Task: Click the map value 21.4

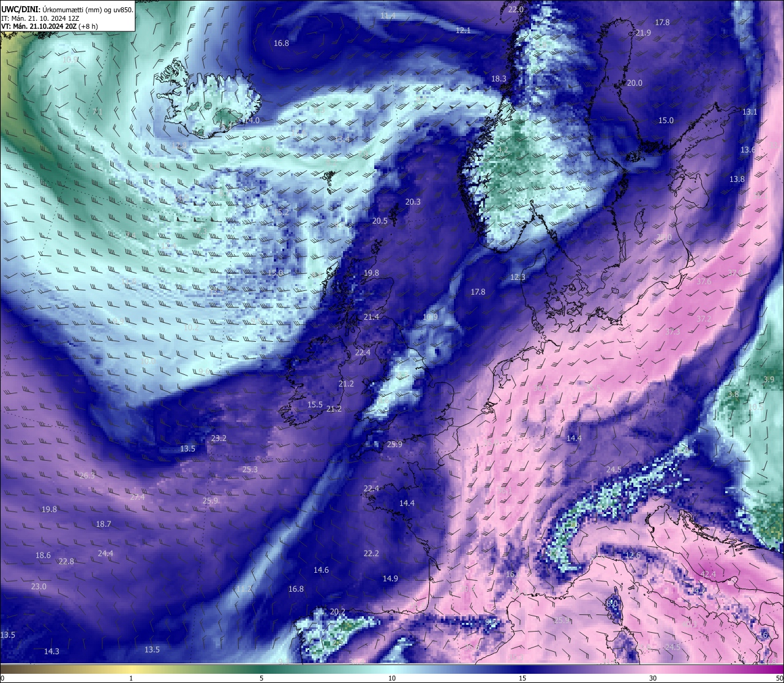Action: tap(371, 317)
